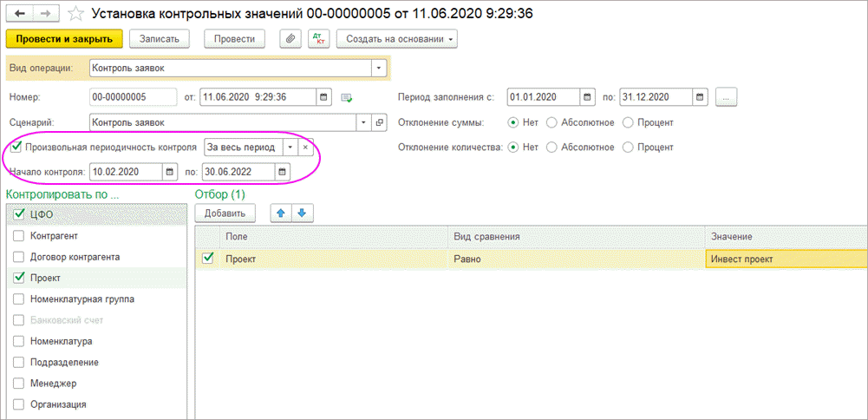
Task: Open the За весь период dropdown
Action: point(290,148)
